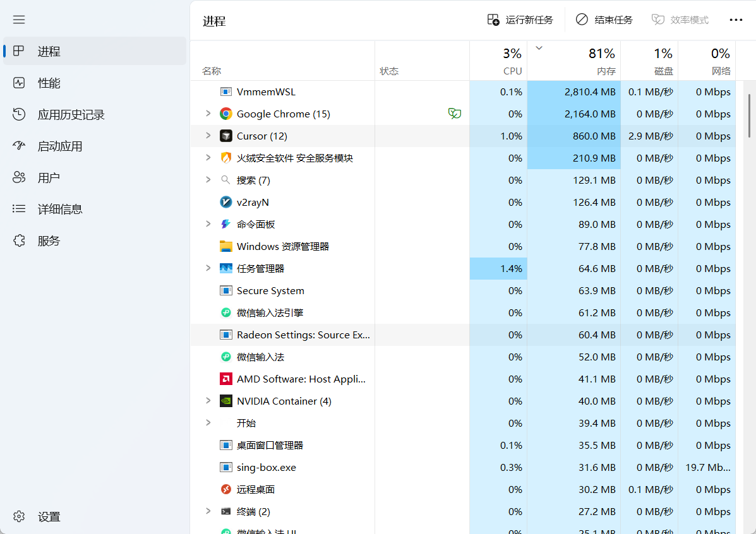Sort by the 名称 column header
756x534 pixels.
[282, 61]
